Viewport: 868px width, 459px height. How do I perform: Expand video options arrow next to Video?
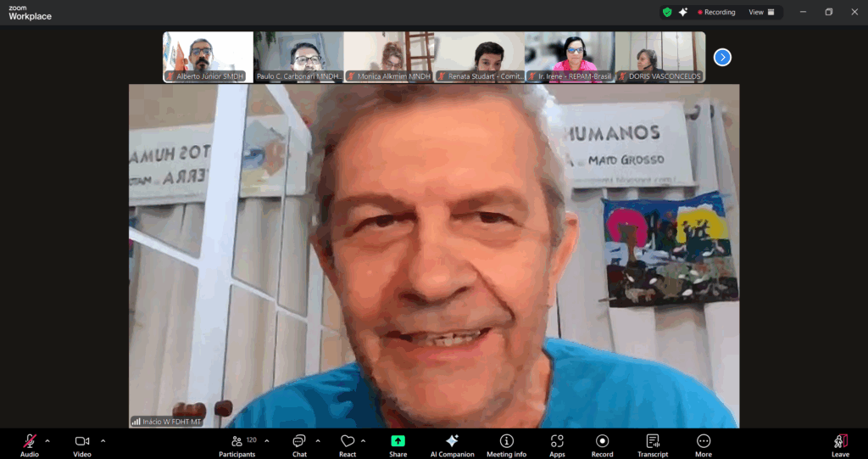[x=103, y=440]
